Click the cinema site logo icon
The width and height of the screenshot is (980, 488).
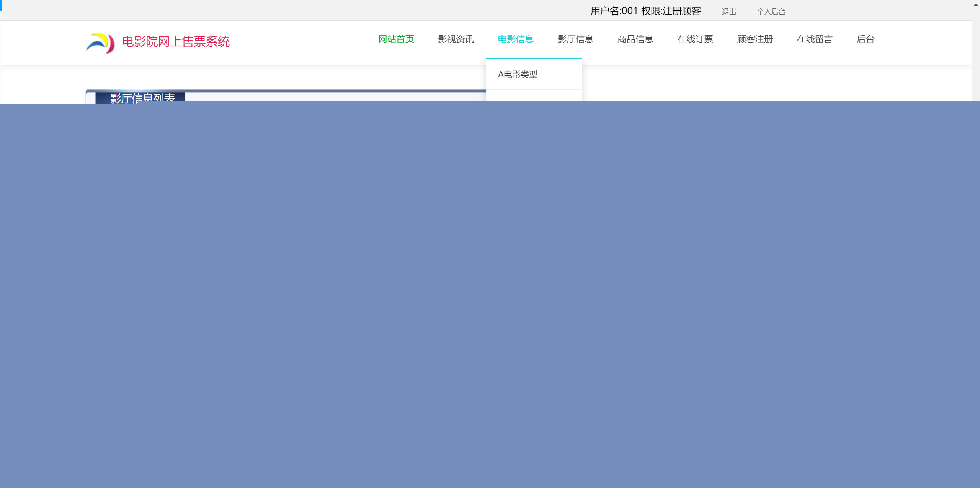click(x=100, y=43)
